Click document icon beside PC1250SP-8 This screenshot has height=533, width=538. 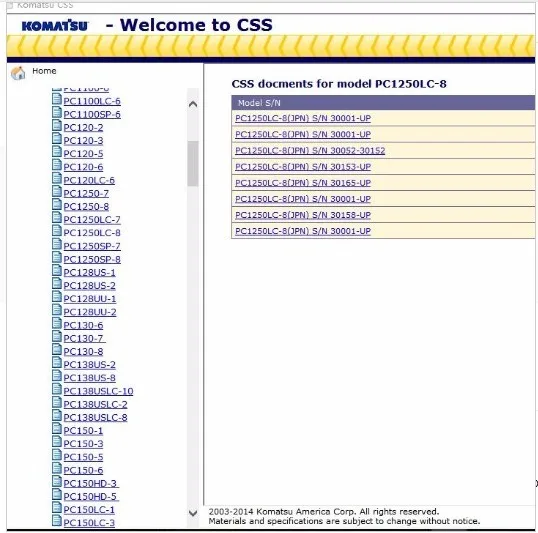click(57, 257)
